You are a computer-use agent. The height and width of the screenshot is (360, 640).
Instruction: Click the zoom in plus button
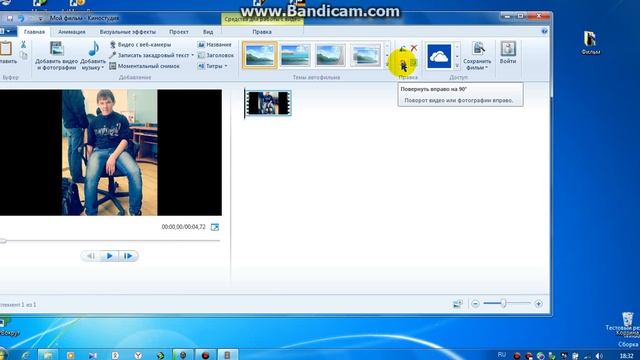(538, 304)
